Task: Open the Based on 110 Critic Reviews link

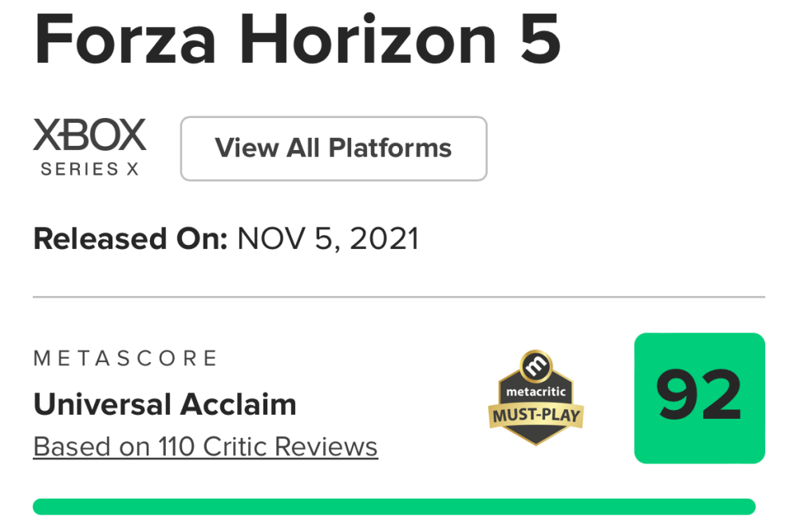Action: 205,447
